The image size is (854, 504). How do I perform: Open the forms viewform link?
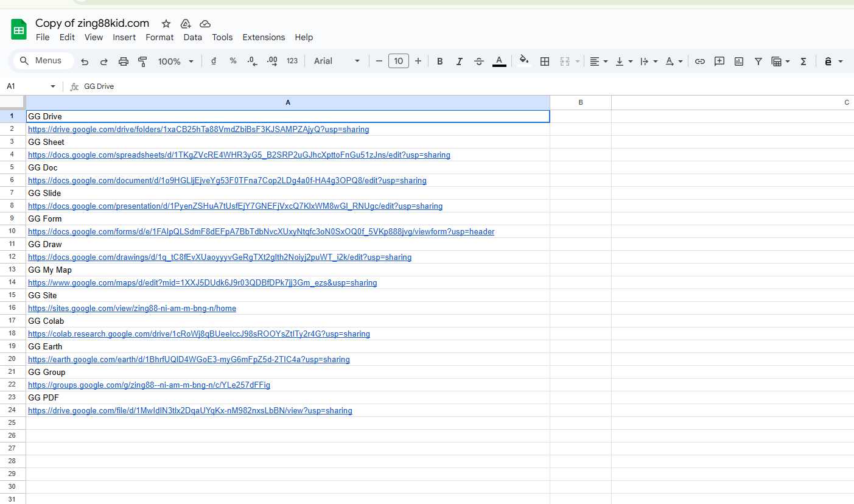[261, 231]
